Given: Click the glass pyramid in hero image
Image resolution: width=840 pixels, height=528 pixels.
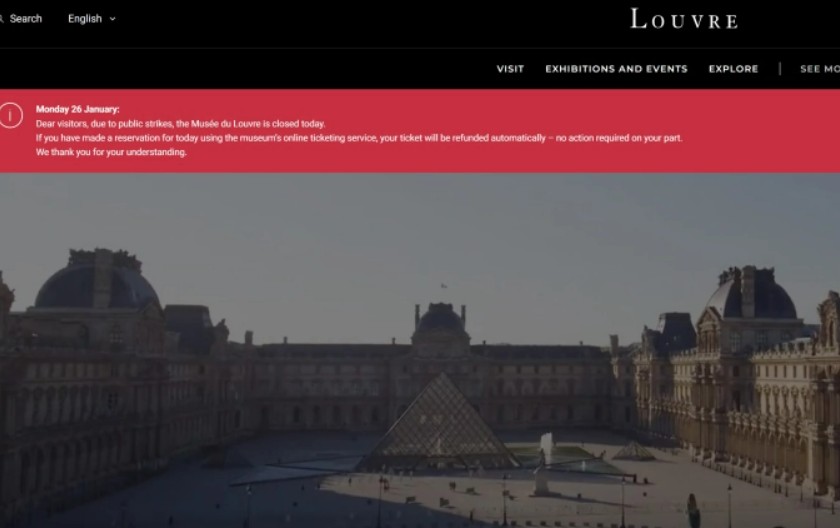Looking at the screenshot, I should coord(438,423).
